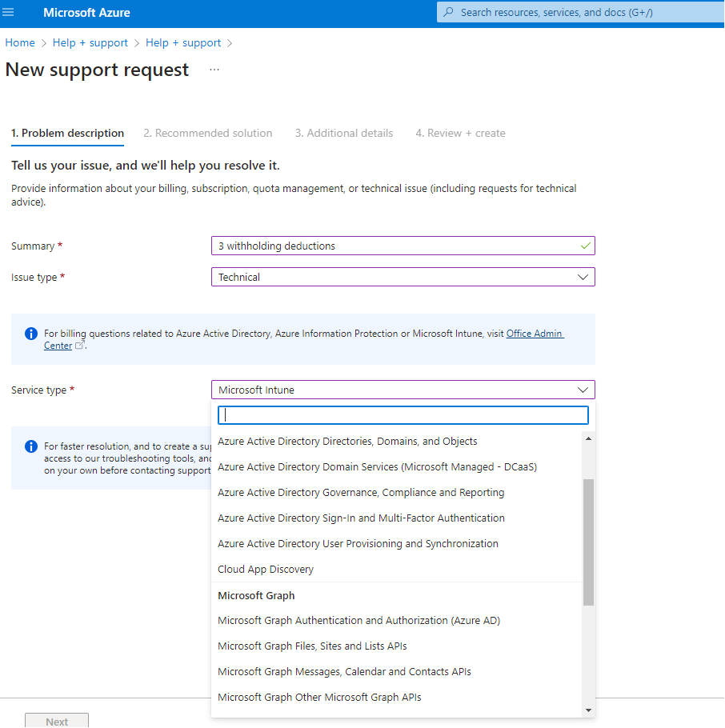The image size is (725, 728).
Task: Click the dropdown list scroll up arrow
Action: click(x=588, y=438)
